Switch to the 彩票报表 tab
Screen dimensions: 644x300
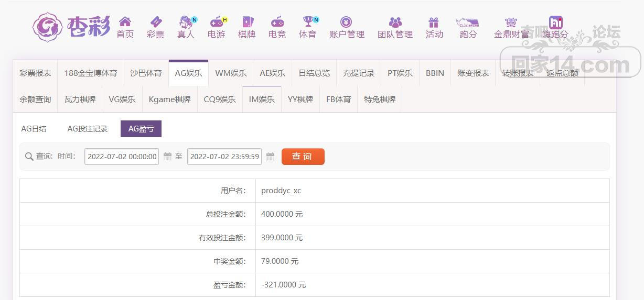[36, 73]
